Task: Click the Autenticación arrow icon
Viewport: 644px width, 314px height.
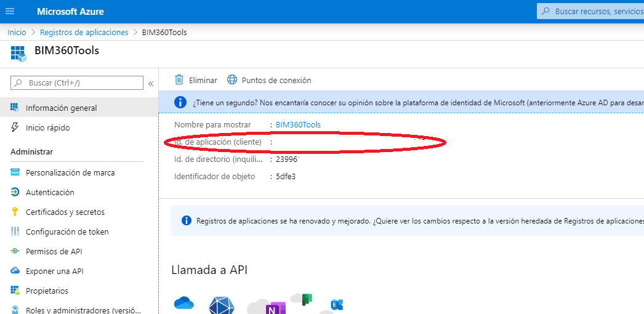Action: pos(15,192)
